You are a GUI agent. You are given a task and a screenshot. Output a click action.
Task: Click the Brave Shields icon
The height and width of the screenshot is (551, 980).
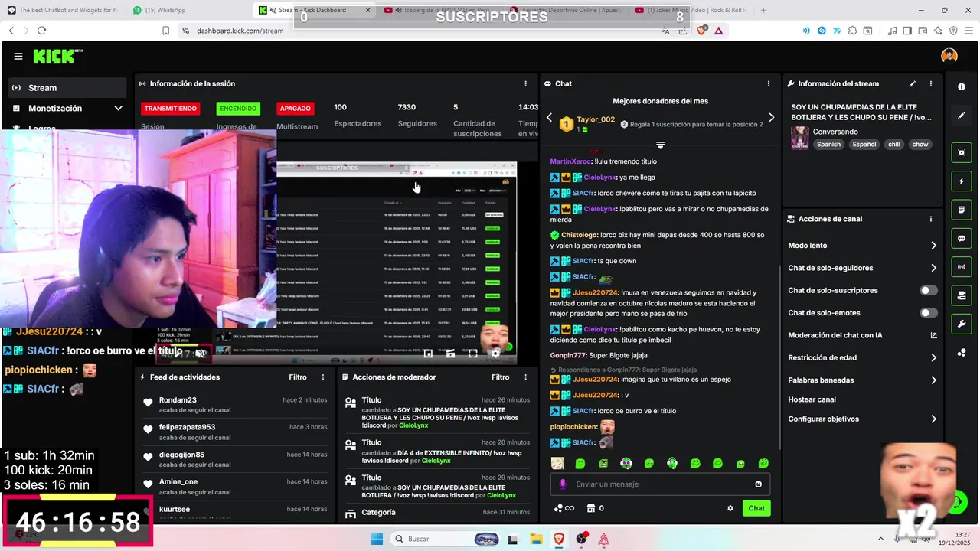point(702,31)
